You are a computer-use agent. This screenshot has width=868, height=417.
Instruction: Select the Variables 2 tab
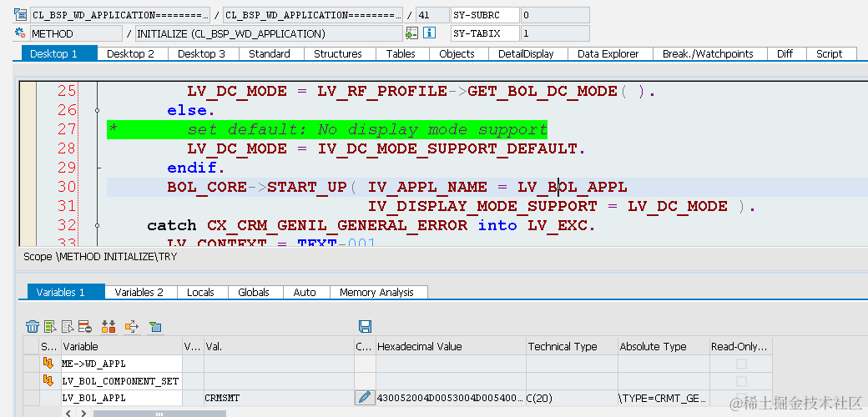(x=139, y=292)
